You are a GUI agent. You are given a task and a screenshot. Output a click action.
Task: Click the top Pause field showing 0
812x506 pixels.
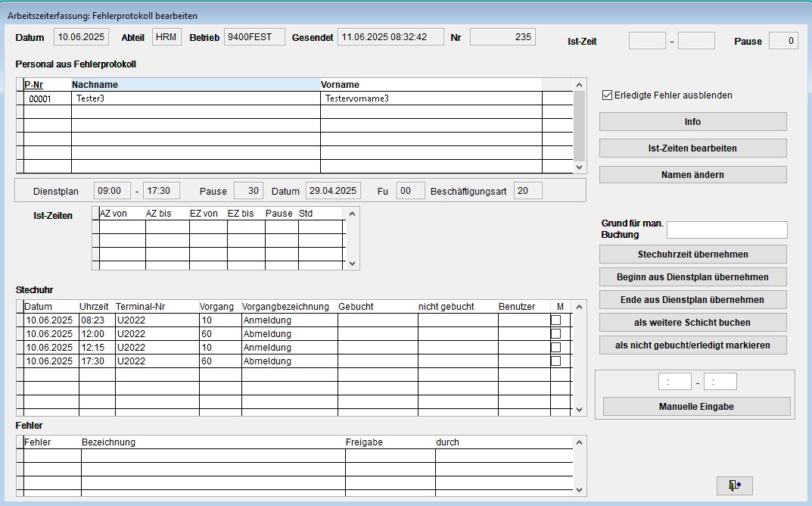coord(783,40)
